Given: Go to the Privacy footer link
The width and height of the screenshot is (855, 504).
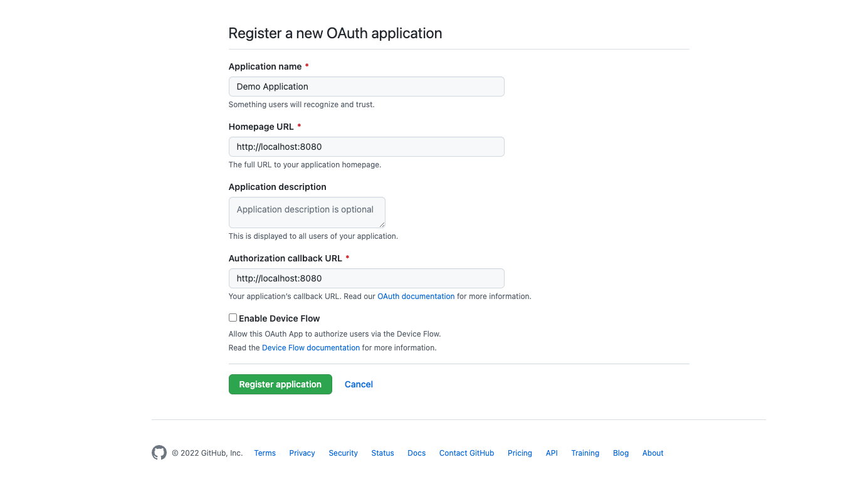Looking at the screenshot, I should click(302, 453).
